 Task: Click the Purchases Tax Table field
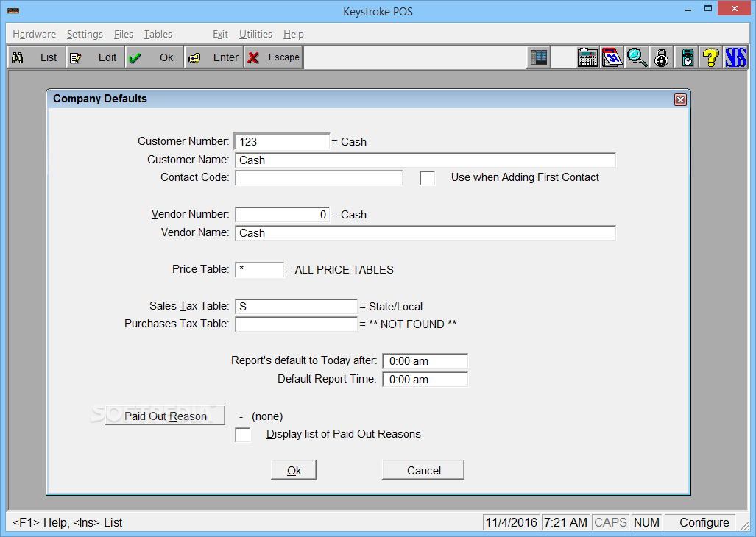coord(296,324)
